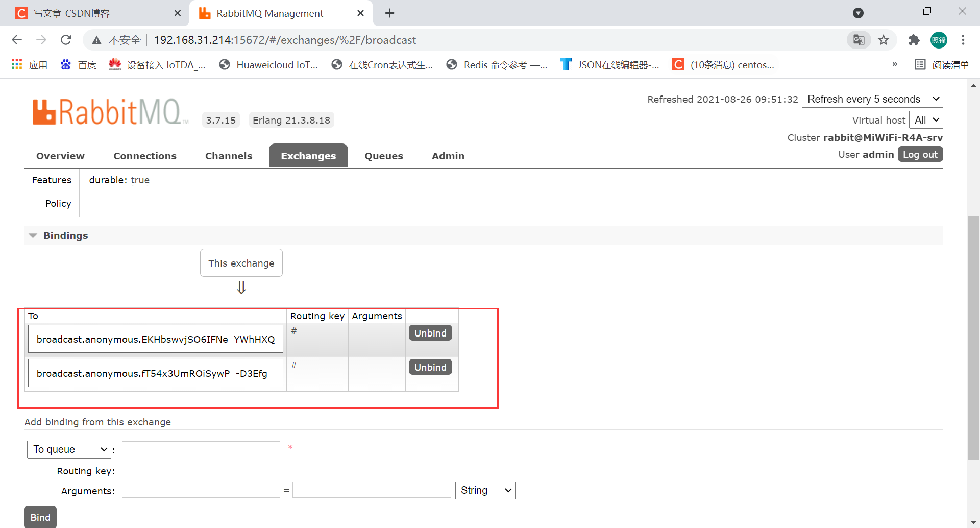Open the Redis 命令参考 bookmark
Viewport: 980px width, 528px height.
click(x=497, y=65)
